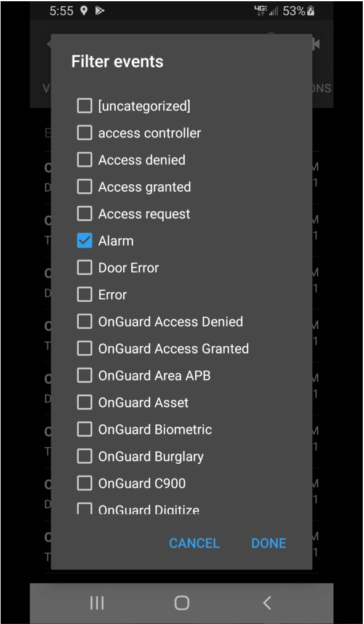Tap the Android back arrow icon

click(267, 602)
